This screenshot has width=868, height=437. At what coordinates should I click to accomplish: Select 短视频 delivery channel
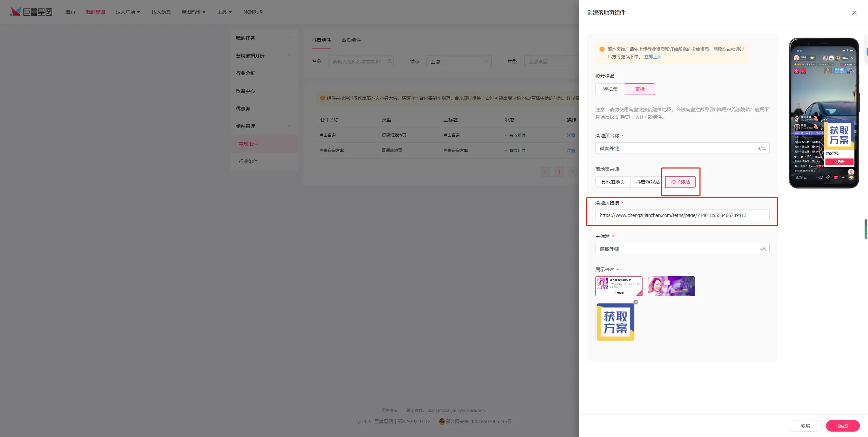610,89
